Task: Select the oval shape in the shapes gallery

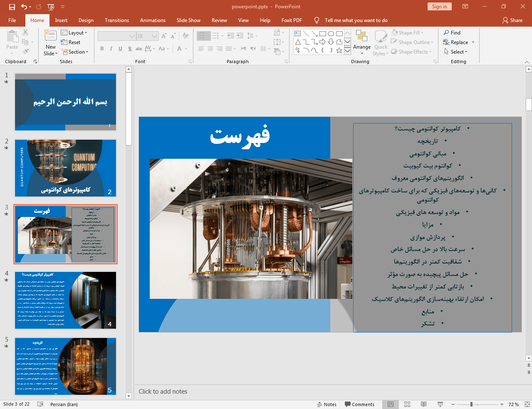Action: [x=331, y=34]
